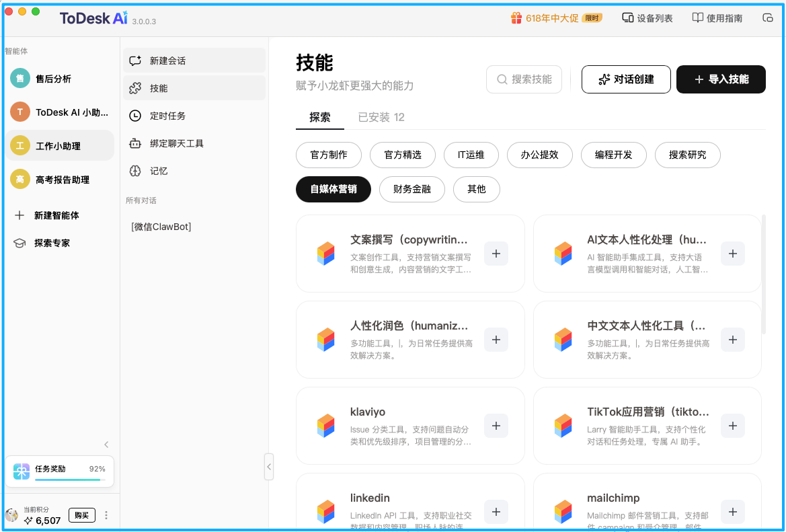Click the user profile avatar at bottom
This screenshot has height=532, width=786.
pos(11,515)
